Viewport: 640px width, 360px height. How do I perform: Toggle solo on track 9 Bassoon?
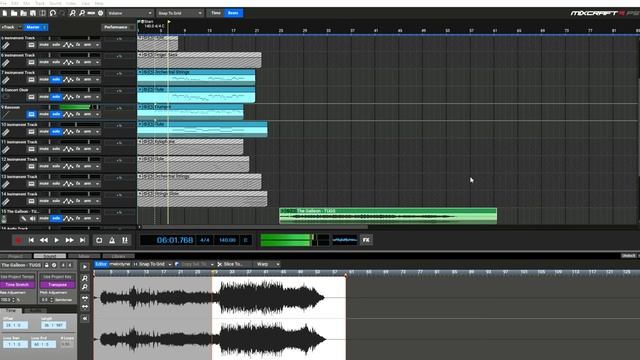(x=56, y=114)
